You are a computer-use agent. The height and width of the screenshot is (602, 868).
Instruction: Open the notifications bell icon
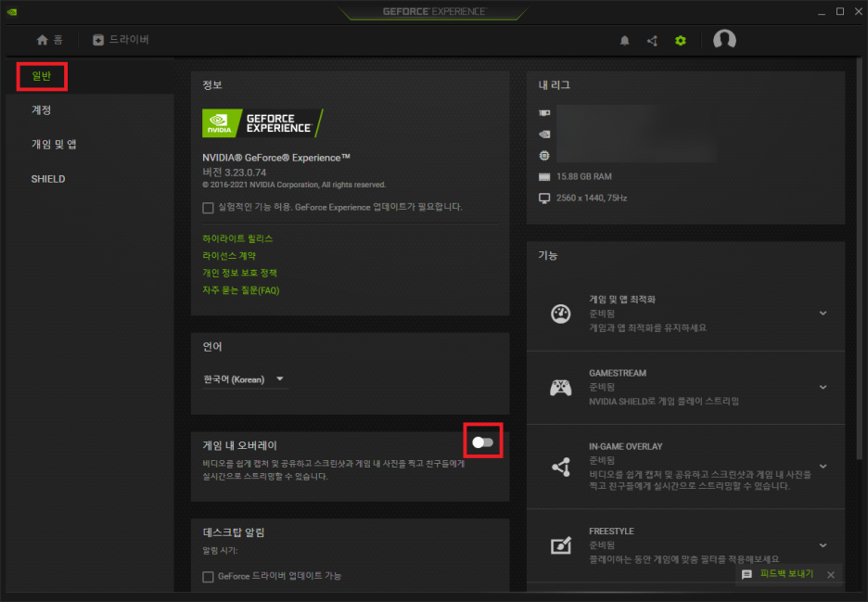click(624, 41)
